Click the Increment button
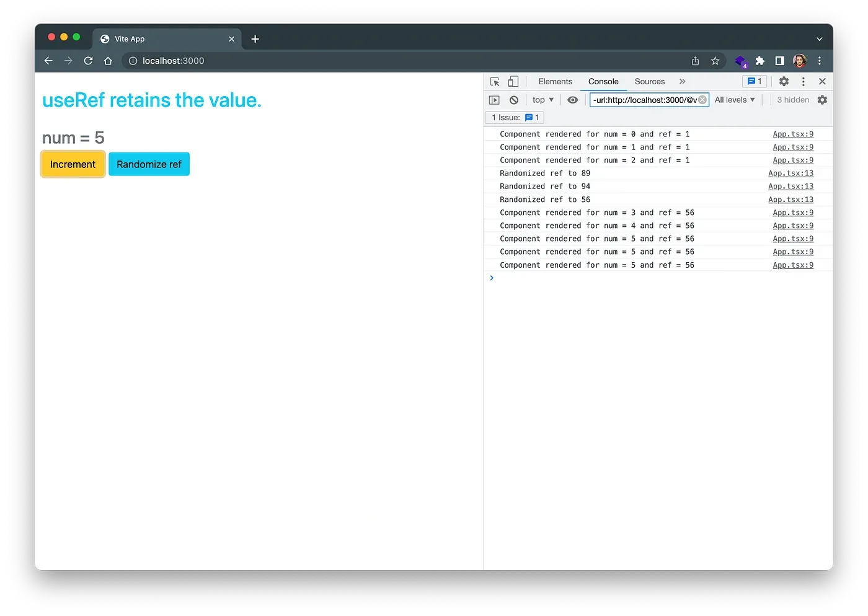The height and width of the screenshot is (616, 868). click(73, 164)
